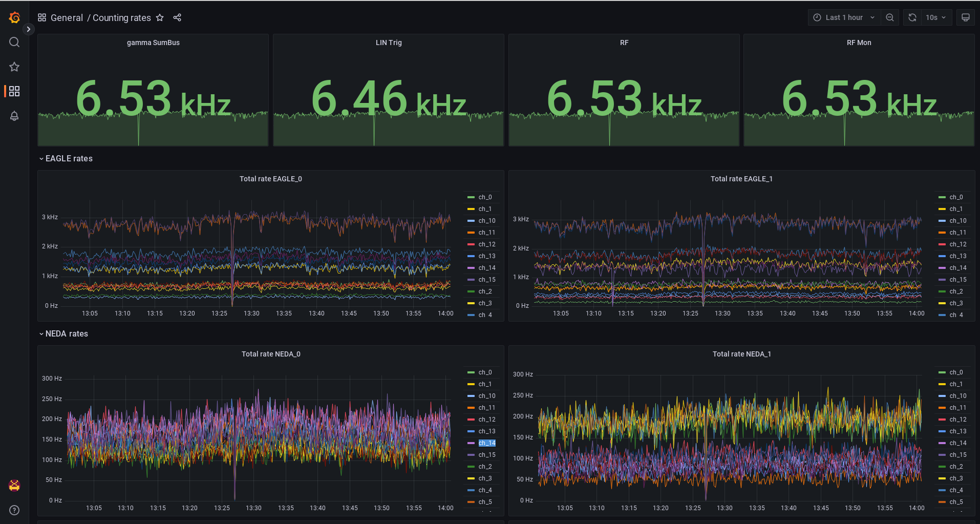Open the Total rate NEDA_1 panel menu
The image size is (980, 524).
pos(741,353)
